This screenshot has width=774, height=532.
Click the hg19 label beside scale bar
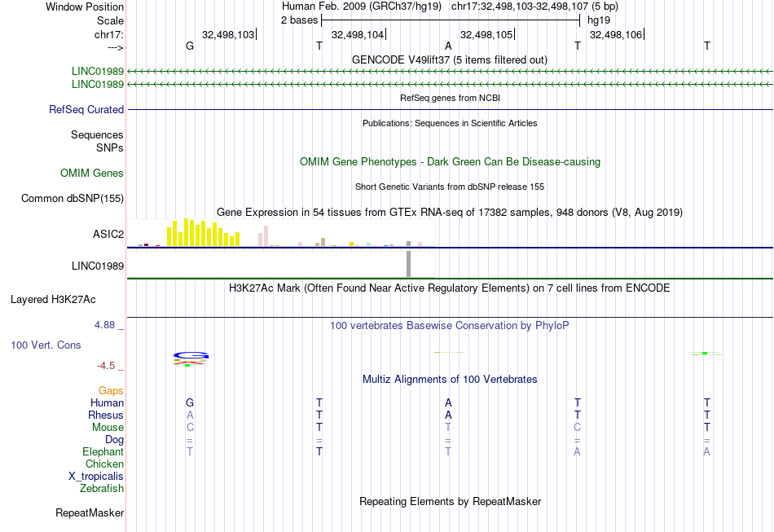point(599,20)
